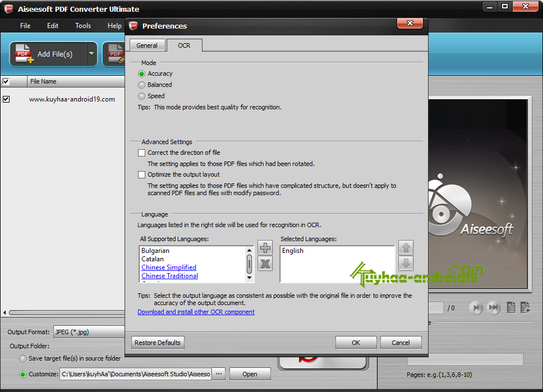Click the next page preview icon

pyautogui.click(x=476, y=307)
